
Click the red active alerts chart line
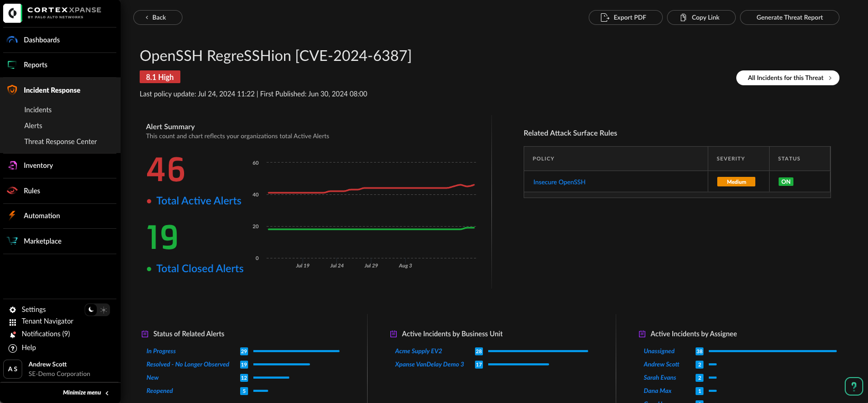click(370, 188)
